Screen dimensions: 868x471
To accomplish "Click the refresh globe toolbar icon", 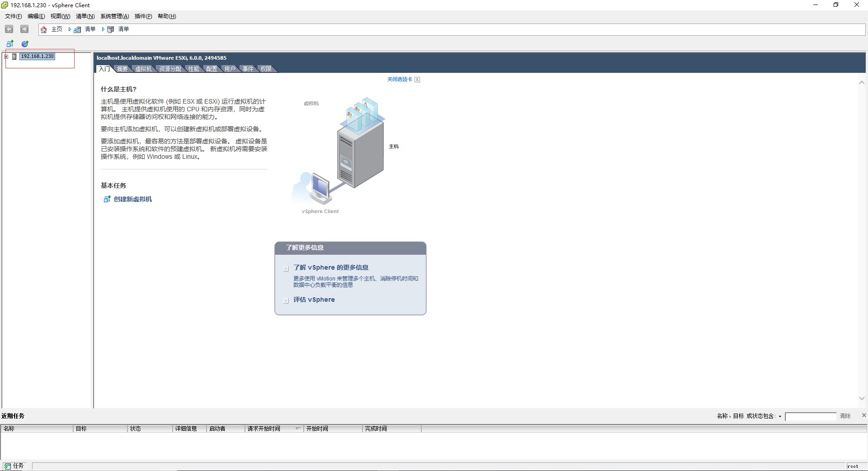I will (x=25, y=44).
